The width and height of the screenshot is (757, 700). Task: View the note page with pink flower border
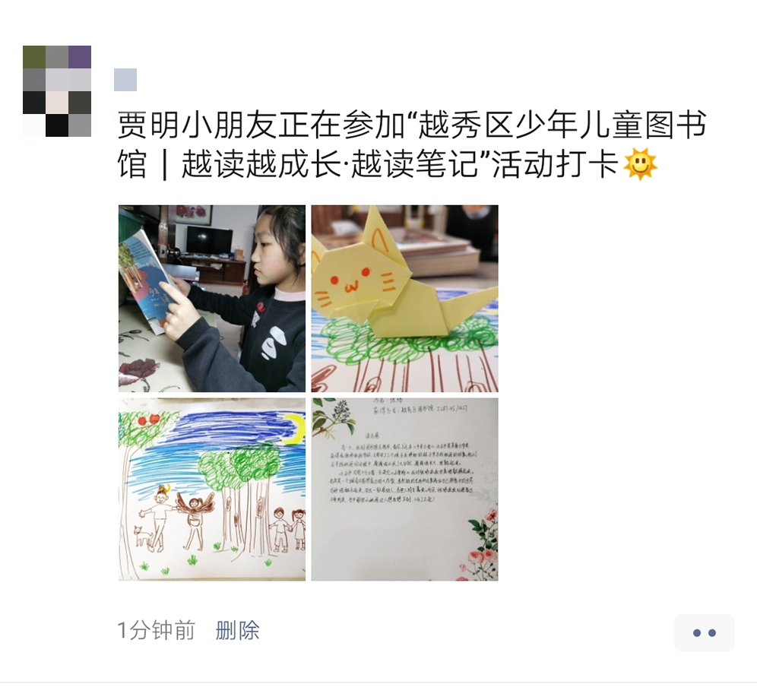pyautogui.click(x=404, y=489)
